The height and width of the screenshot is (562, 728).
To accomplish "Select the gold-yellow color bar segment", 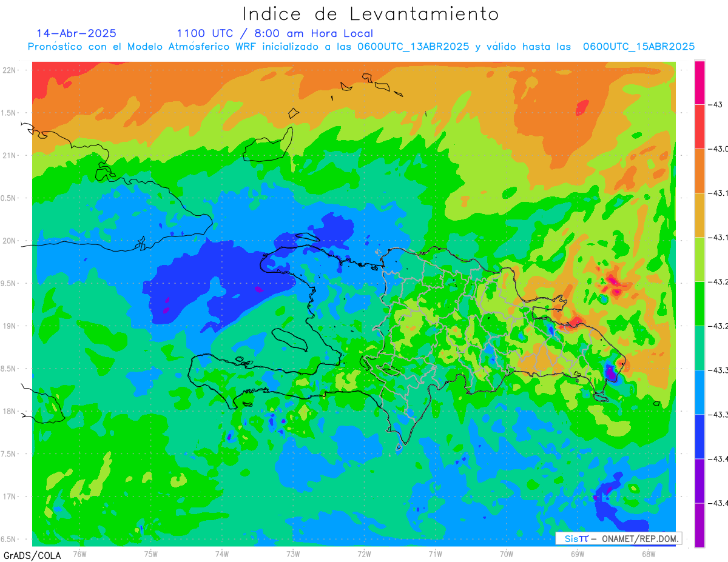I will click(x=699, y=215).
